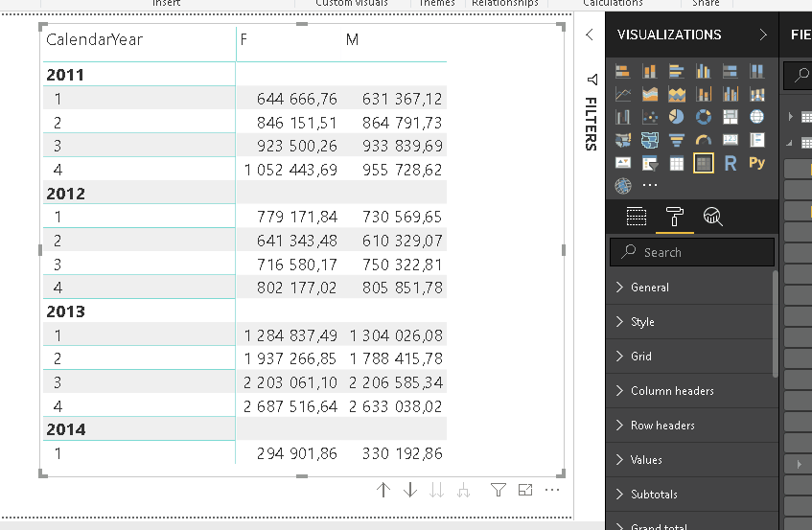Expand the Subtotals formatting section
812x530 pixels.
692,495
